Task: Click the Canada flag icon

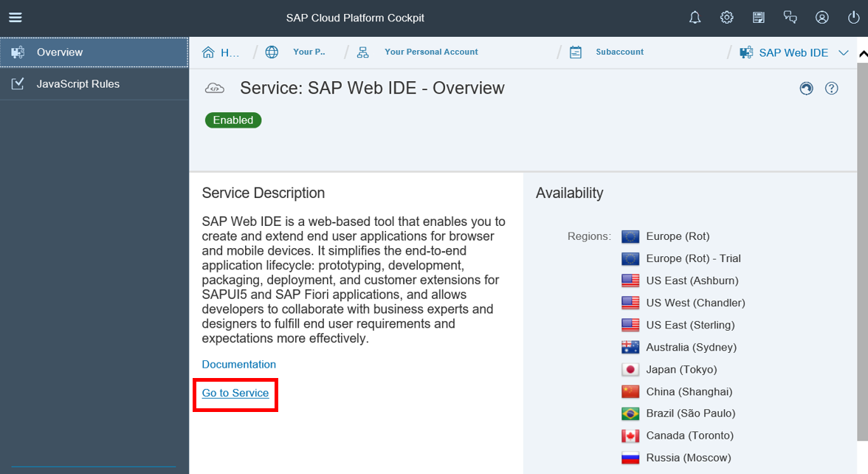Action: pos(630,436)
